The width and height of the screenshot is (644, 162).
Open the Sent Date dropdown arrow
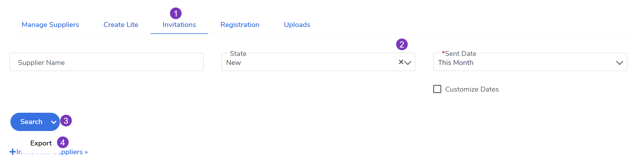point(619,63)
